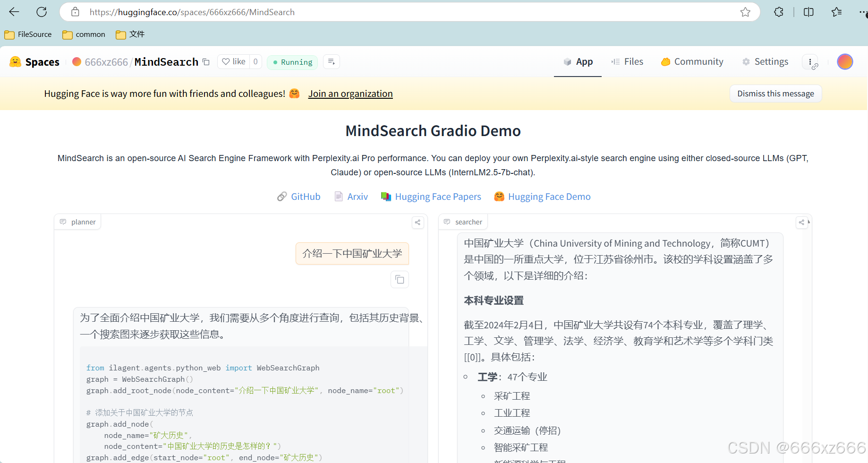Screen dimensions: 868x463
Task: Open the FileSource bookmark folder
Action: (28, 34)
